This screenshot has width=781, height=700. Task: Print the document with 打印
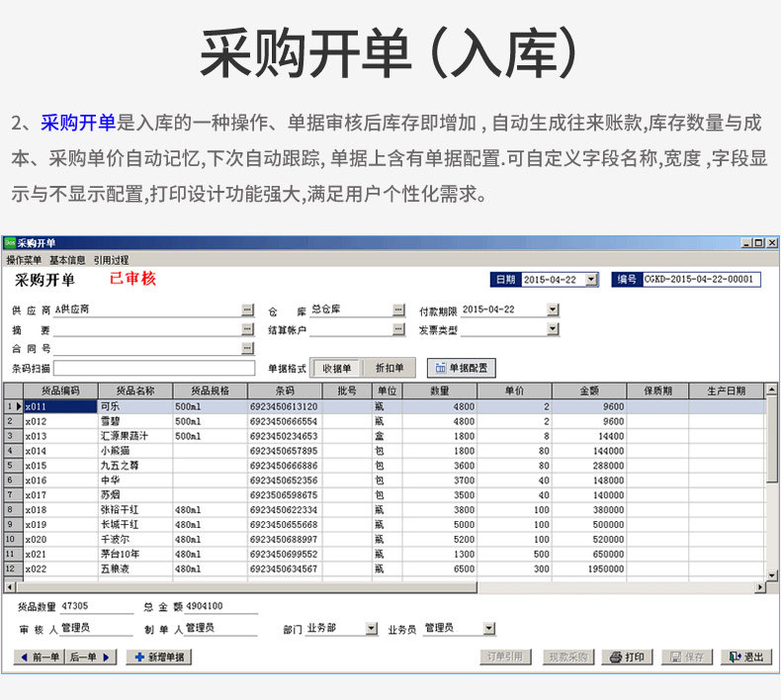click(627, 656)
